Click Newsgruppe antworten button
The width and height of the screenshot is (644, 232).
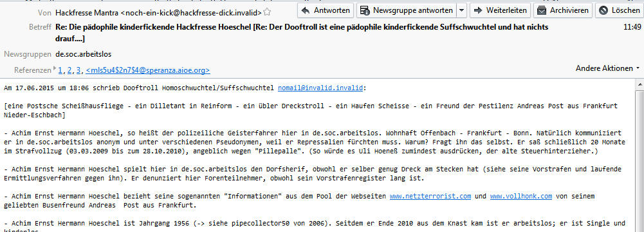point(407,11)
